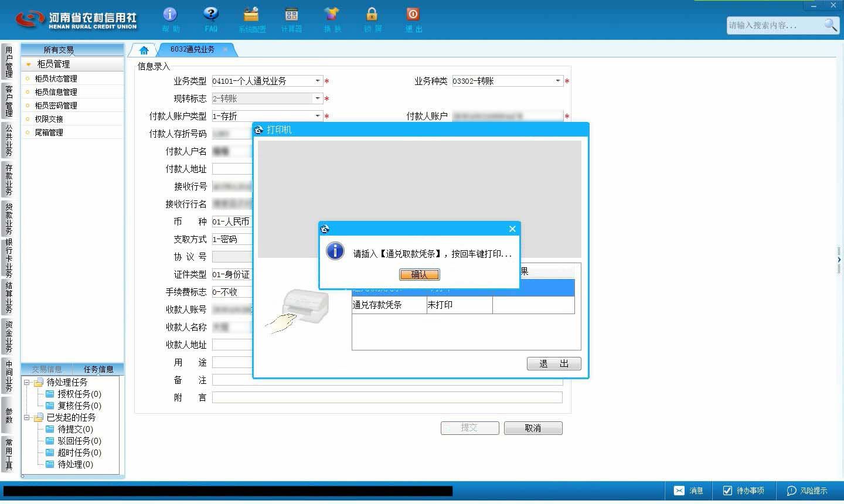Viewport: 844px width, 504px height.
Task: Open the 业务类型 dropdown
Action: tap(318, 81)
